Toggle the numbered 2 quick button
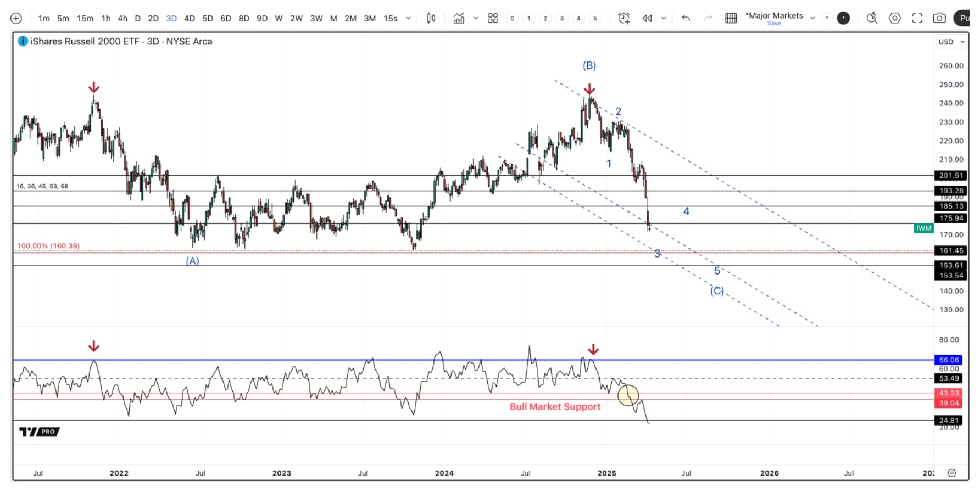This screenshot has width=980, height=492. pyautogui.click(x=545, y=18)
